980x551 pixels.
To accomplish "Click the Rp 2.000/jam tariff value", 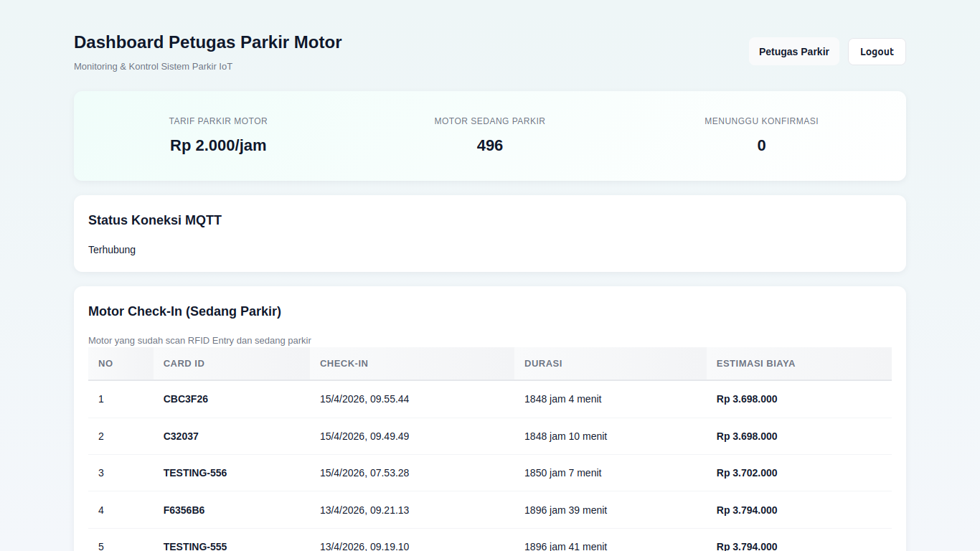I will (x=218, y=146).
